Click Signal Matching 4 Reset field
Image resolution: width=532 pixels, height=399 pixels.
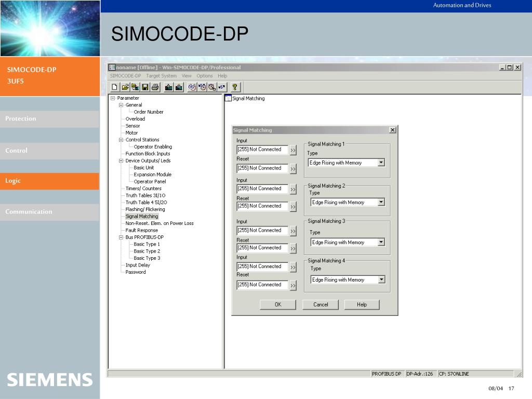click(262, 285)
